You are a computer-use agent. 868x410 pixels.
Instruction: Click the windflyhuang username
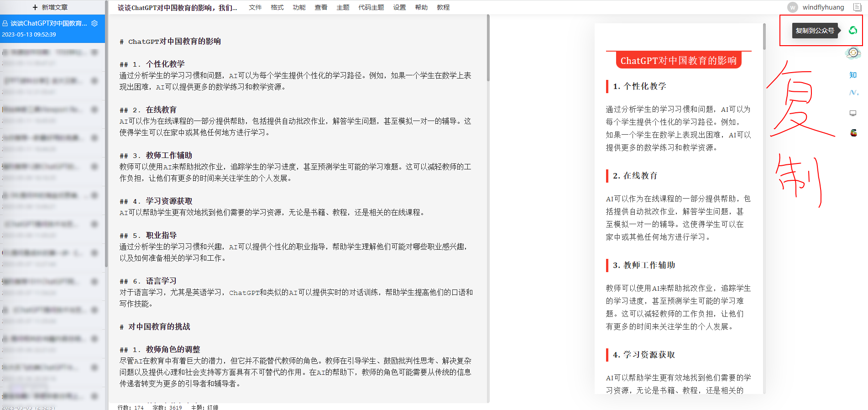(x=823, y=7)
